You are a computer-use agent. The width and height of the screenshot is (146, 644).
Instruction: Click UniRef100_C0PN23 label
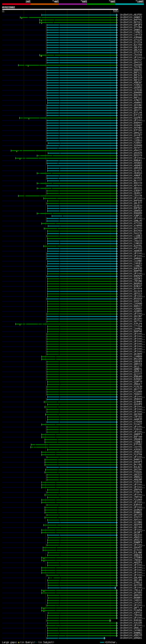click(131, 32)
